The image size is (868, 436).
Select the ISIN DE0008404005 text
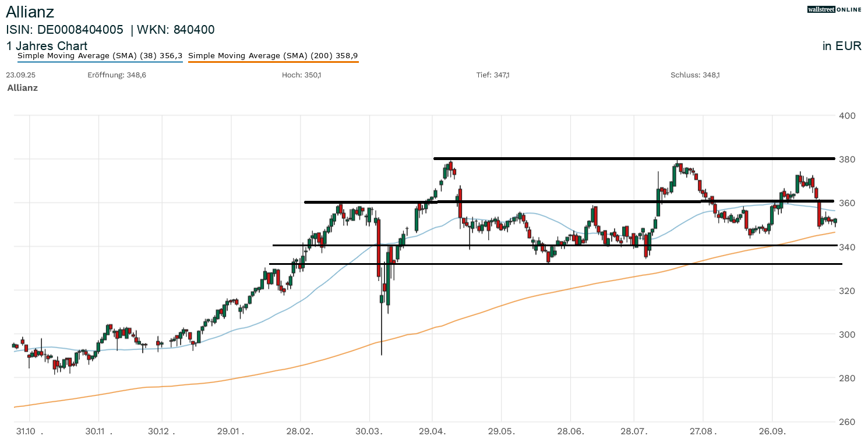coord(65,30)
